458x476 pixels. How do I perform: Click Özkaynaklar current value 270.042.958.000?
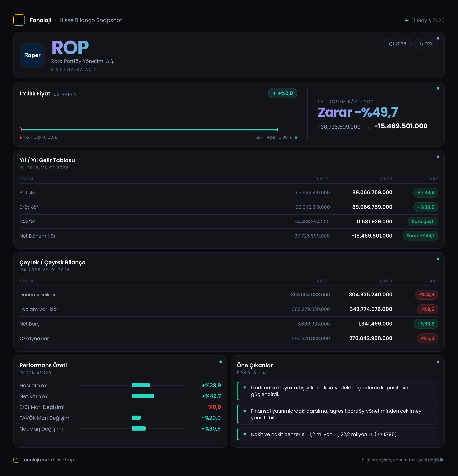pyautogui.click(x=371, y=338)
